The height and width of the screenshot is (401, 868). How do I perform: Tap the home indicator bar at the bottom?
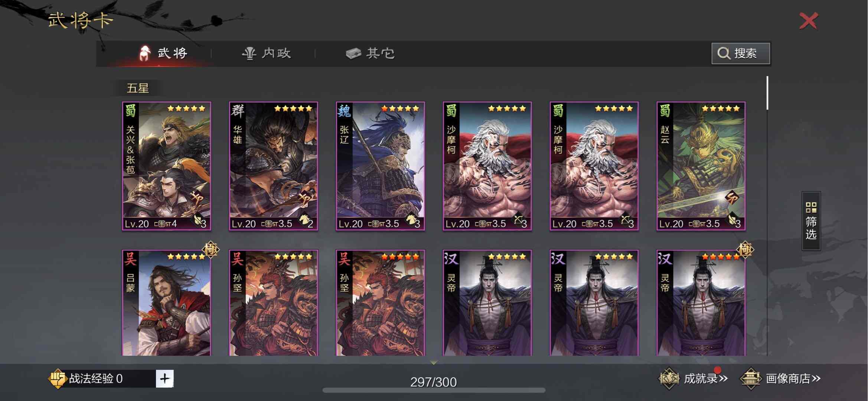click(x=434, y=390)
